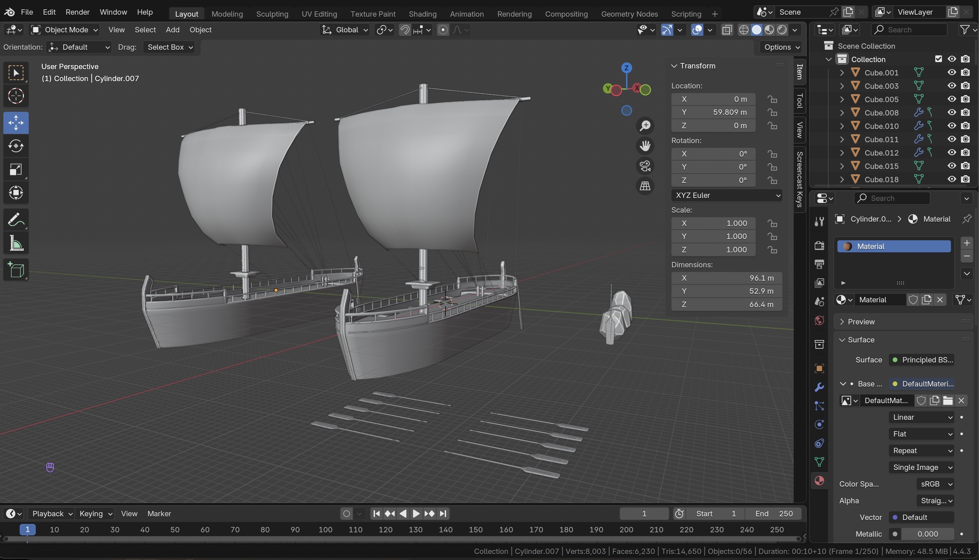Click the camera view icon
The height and width of the screenshot is (560, 979).
[645, 166]
